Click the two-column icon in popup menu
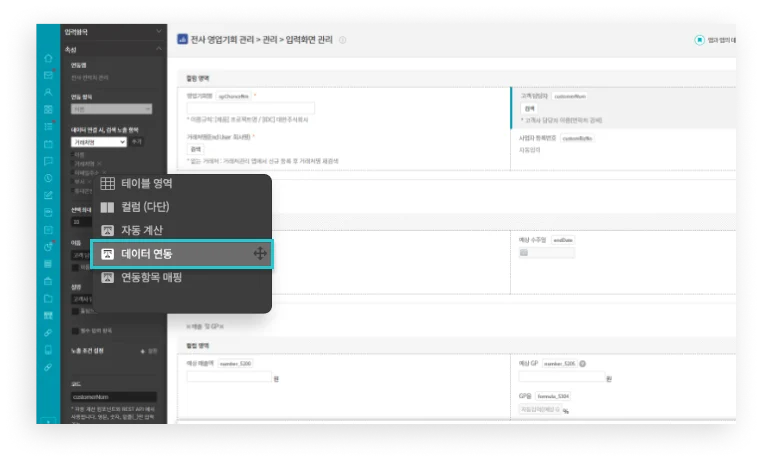The width and height of the screenshot is (761, 461). click(x=107, y=207)
